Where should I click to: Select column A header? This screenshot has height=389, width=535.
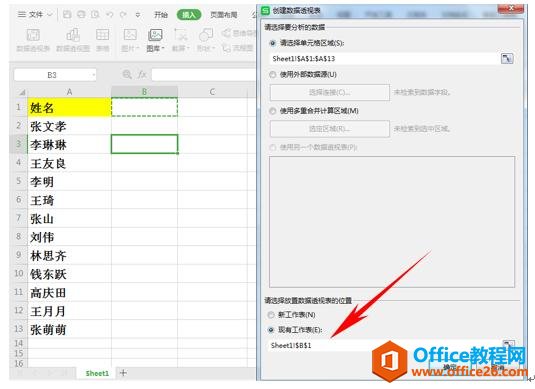[69, 92]
